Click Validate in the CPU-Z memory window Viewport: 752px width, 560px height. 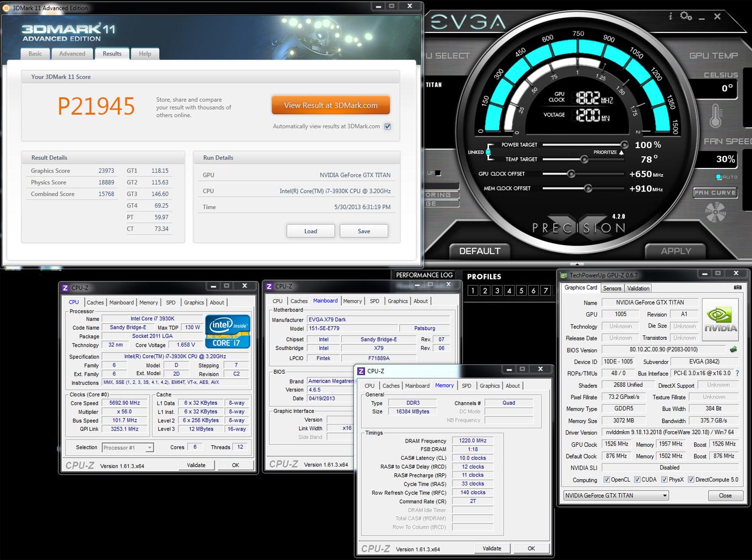492,548
